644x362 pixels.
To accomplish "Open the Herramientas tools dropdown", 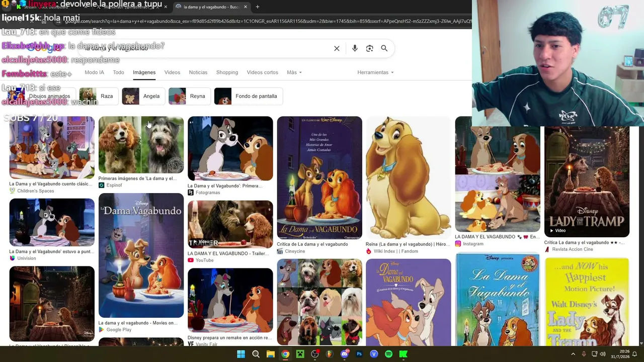I will [375, 72].
